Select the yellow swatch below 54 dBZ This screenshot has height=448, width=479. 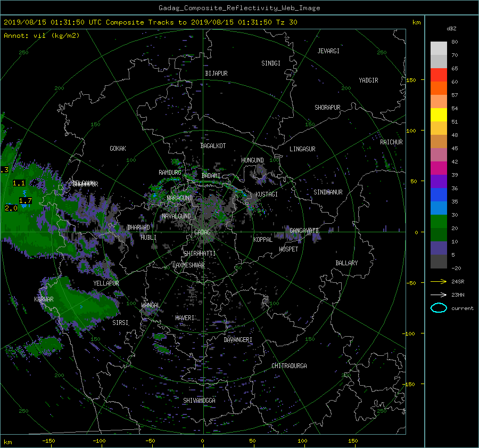[x=439, y=115]
